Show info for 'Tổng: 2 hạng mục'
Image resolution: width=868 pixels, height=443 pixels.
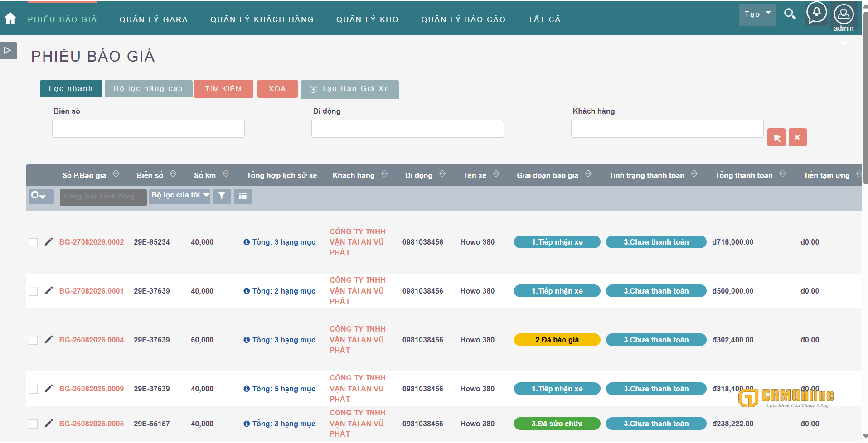coord(247,291)
